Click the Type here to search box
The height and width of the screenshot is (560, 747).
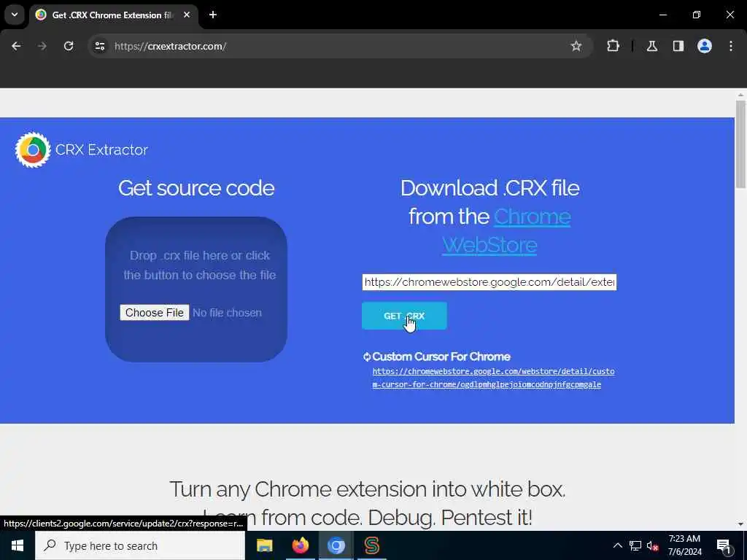[x=140, y=545]
